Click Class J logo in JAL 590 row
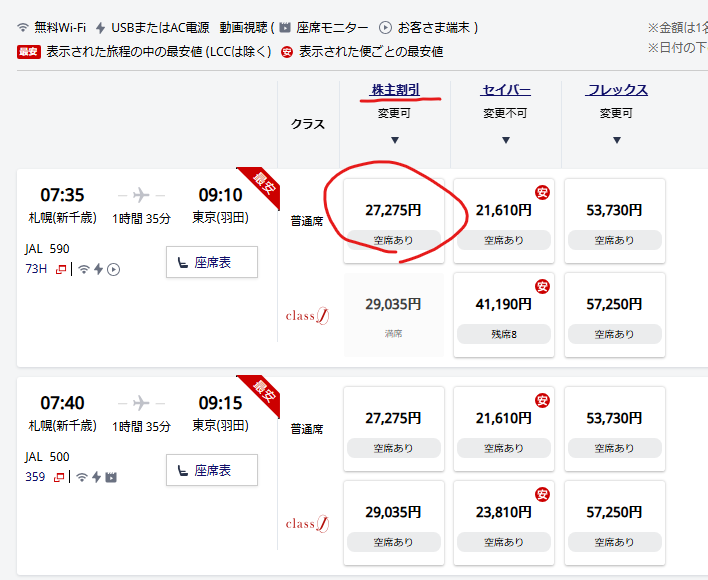The width and height of the screenshot is (708, 580). tap(307, 316)
